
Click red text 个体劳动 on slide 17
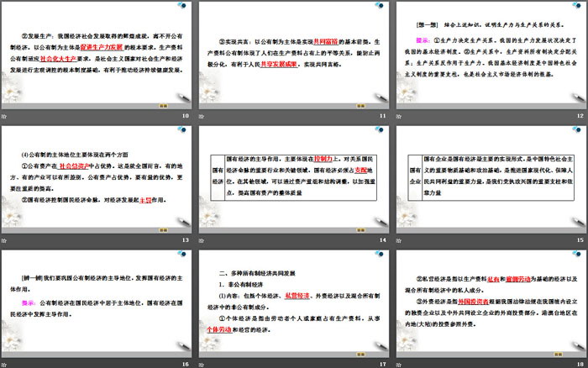pyautogui.click(x=219, y=330)
